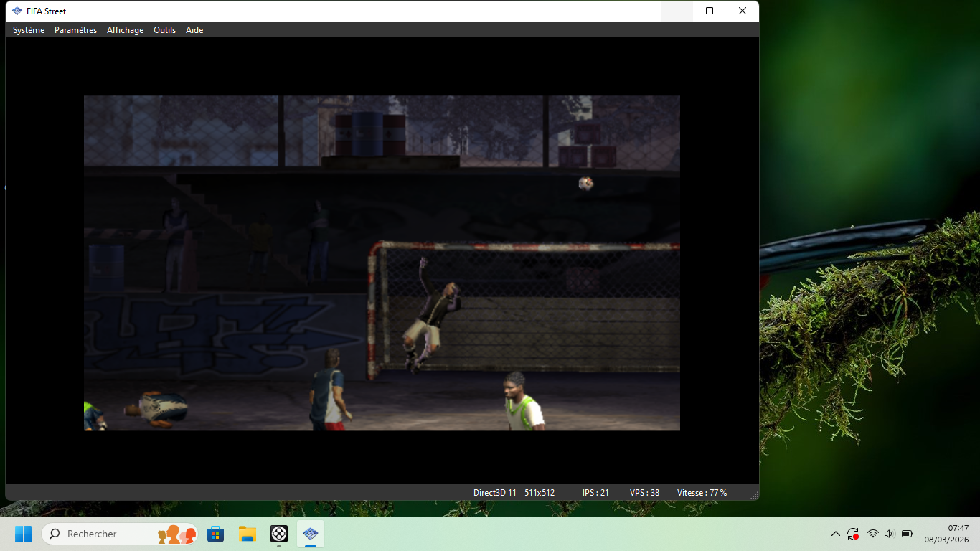Click the battery status icon

pyautogui.click(x=908, y=534)
